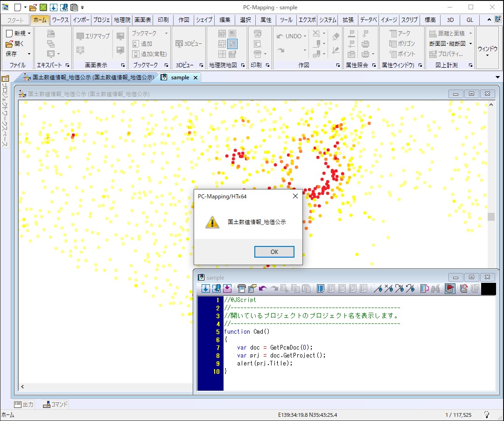The width and height of the screenshot is (504, 421).
Task: Click the 追加(常駐) bookmark button
Action: (150, 54)
